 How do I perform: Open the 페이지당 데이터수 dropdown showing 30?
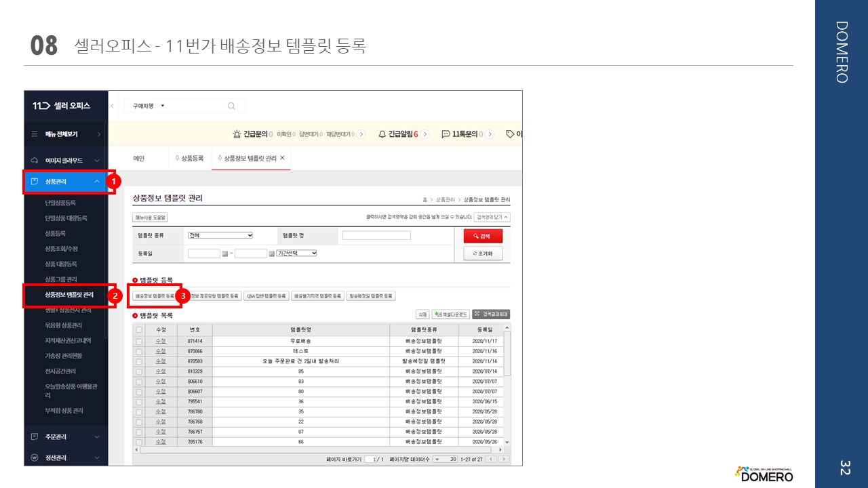[x=445, y=459]
